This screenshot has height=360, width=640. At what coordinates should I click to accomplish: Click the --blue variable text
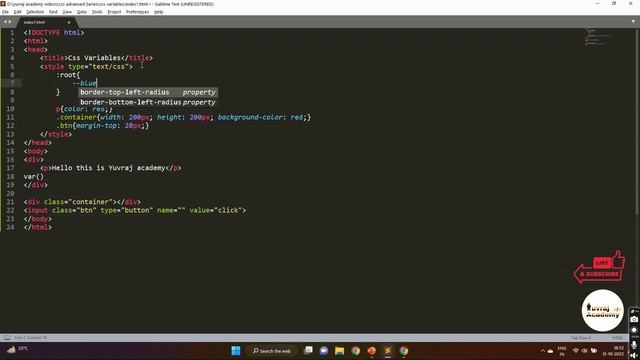point(84,83)
